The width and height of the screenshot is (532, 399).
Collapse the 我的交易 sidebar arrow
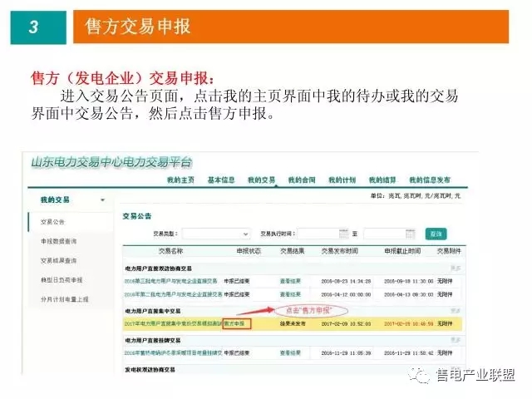(102, 200)
